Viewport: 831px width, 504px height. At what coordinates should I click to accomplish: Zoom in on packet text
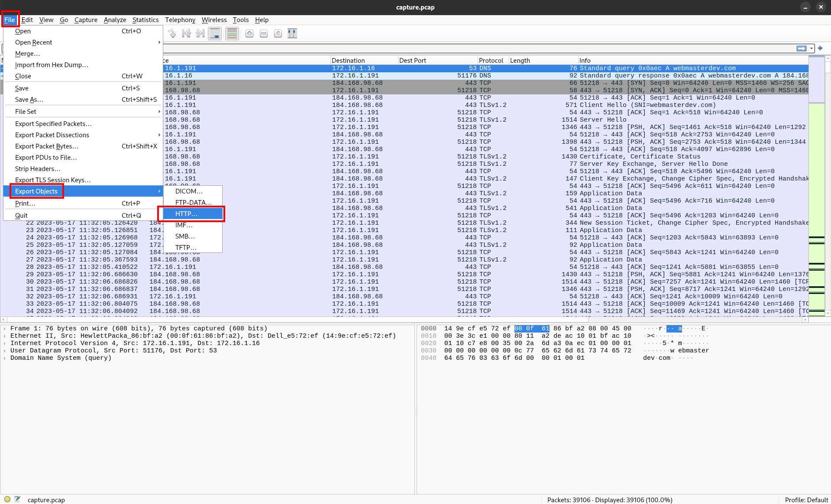pyautogui.click(x=249, y=34)
